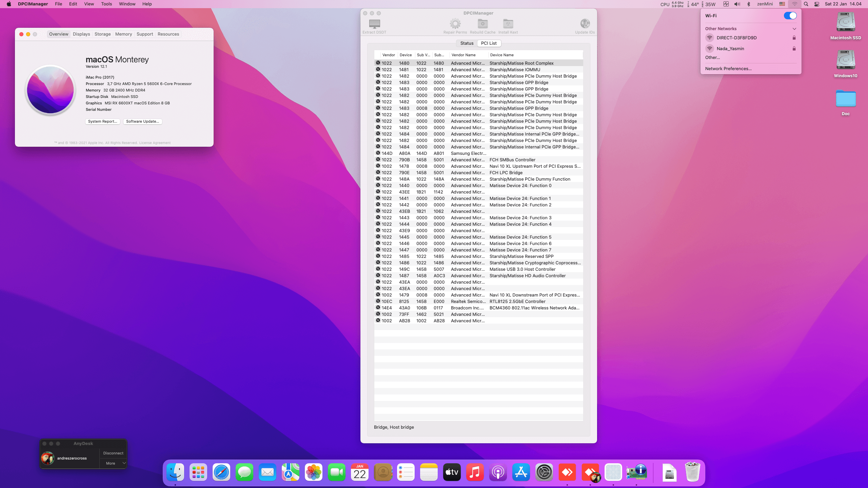The image size is (868, 488).
Task: Open App Store from the Dock
Action: pyautogui.click(x=521, y=472)
